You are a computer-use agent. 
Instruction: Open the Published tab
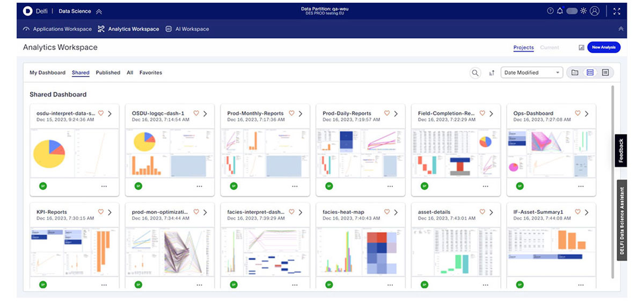(108, 73)
